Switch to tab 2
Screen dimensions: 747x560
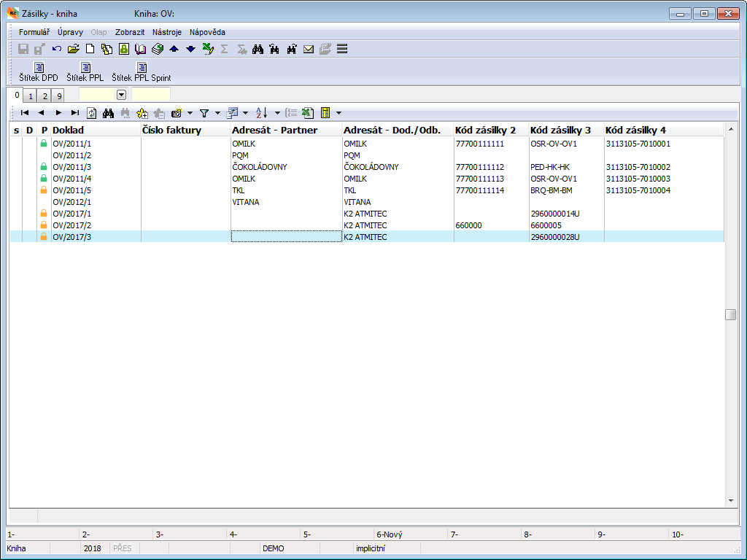point(44,96)
